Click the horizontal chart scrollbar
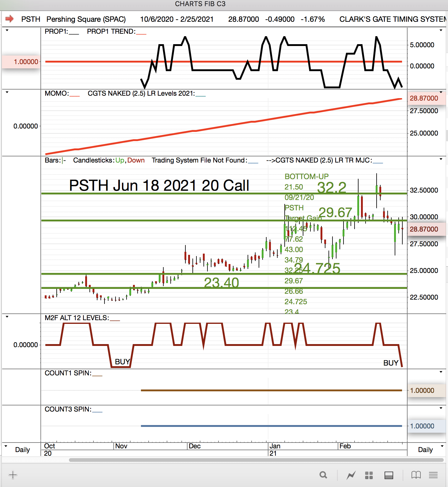Image resolution: width=448 pixels, height=487 pixels. 256,460
